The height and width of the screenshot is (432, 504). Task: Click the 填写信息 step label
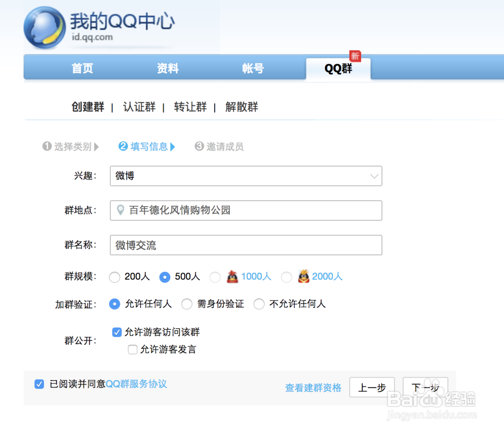coord(149,147)
